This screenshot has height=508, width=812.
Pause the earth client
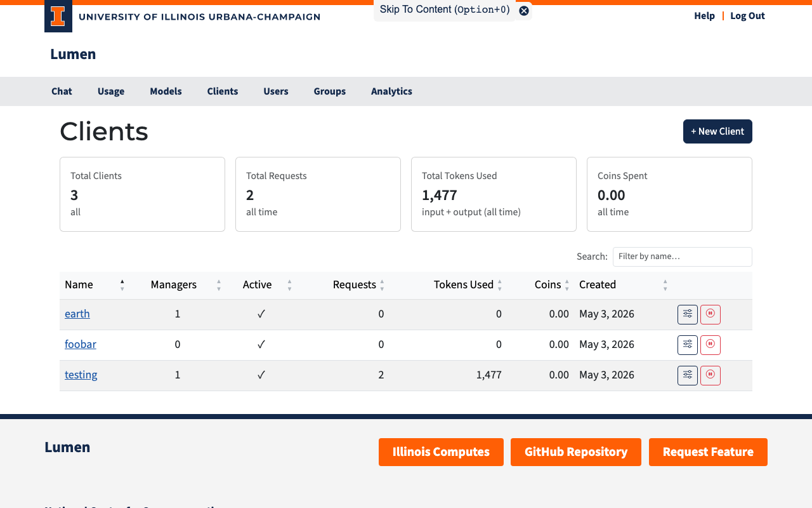710,314
